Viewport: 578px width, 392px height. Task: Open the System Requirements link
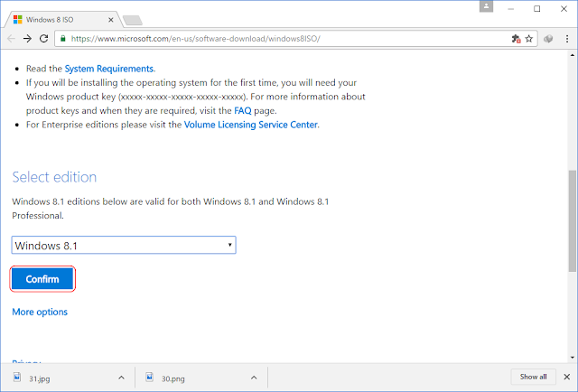109,69
